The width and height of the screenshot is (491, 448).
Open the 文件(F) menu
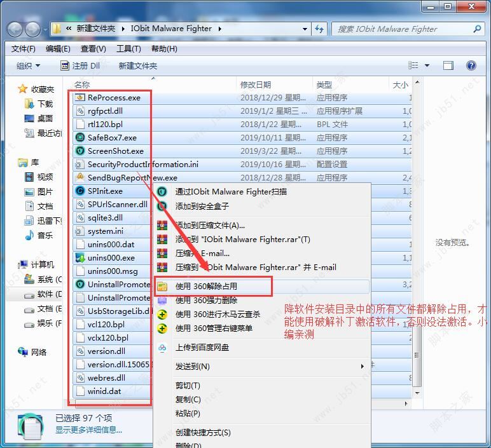tap(24, 49)
